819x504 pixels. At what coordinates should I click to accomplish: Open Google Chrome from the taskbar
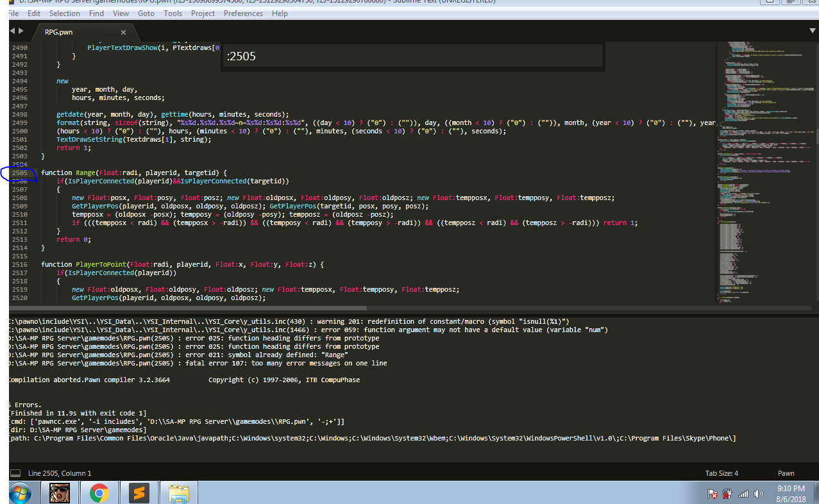coord(99,493)
